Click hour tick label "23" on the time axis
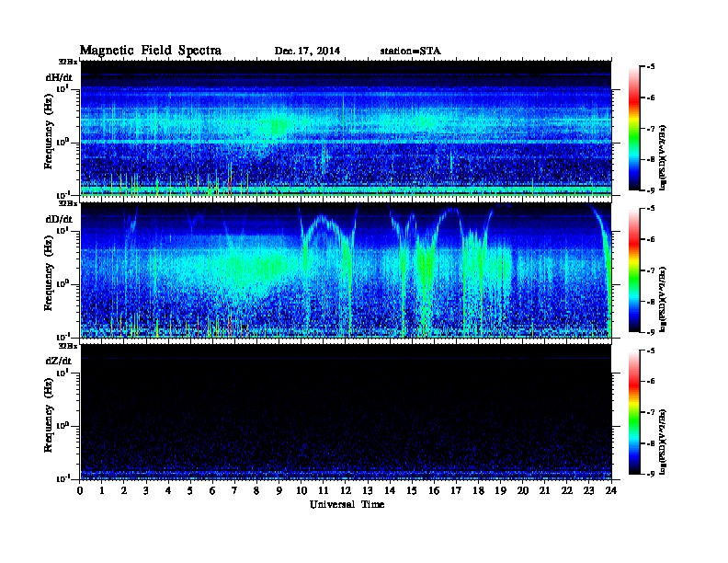The image size is (728, 563). (x=588, y=491)
